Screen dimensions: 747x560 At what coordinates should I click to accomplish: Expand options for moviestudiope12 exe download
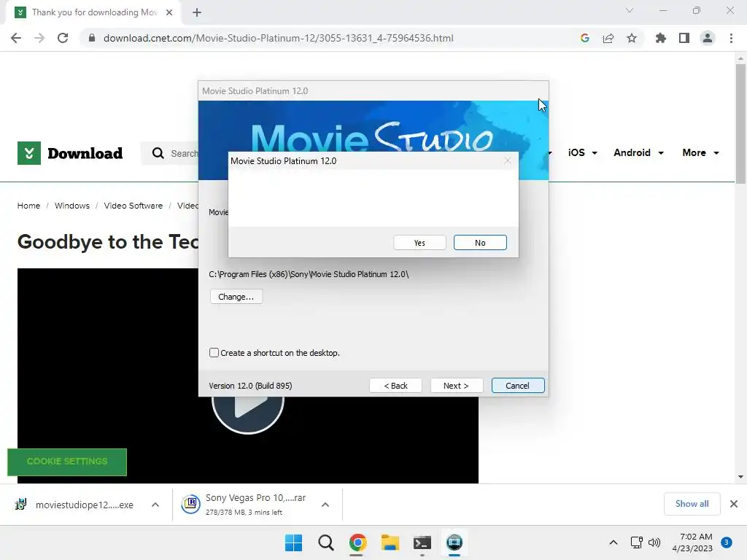(155, 505)
